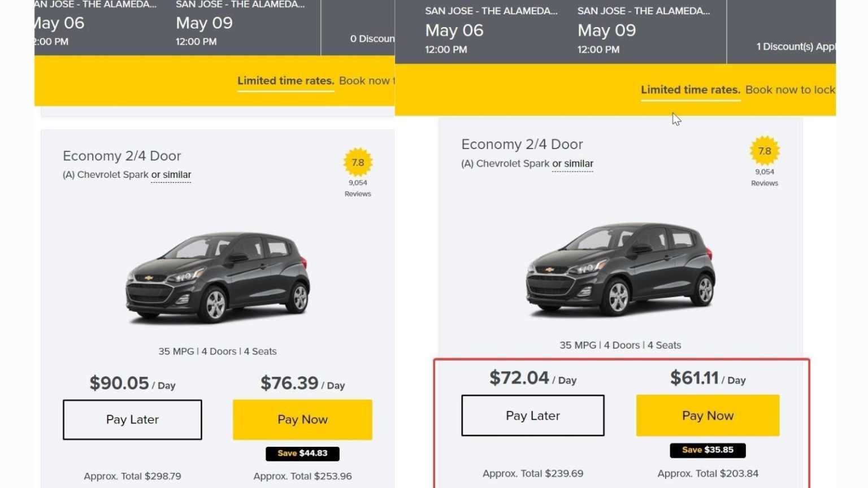Click the 'Save $44.83' badge

click(302, 453)
